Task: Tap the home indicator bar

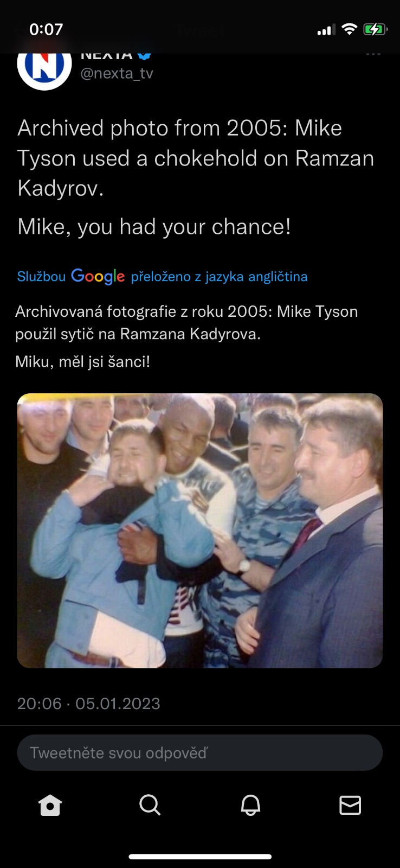Action: [200, 857]
